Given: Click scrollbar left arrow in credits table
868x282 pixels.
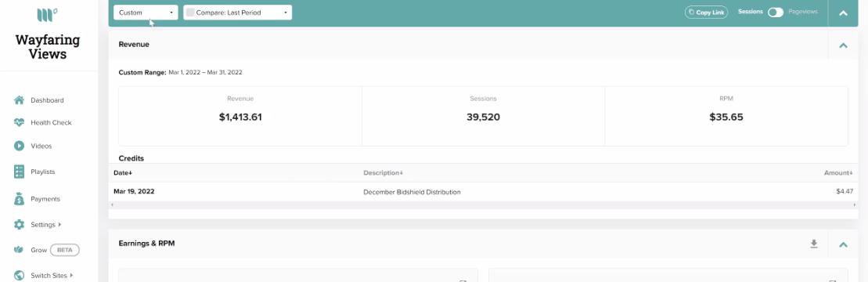Looking at the screenshot, I should click(x=112, y=205).
